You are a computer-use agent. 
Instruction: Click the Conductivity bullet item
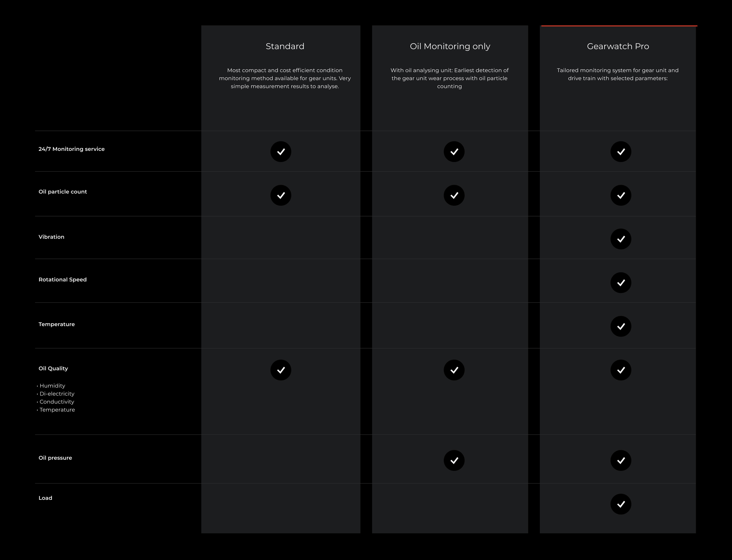[x=56, y=402]
